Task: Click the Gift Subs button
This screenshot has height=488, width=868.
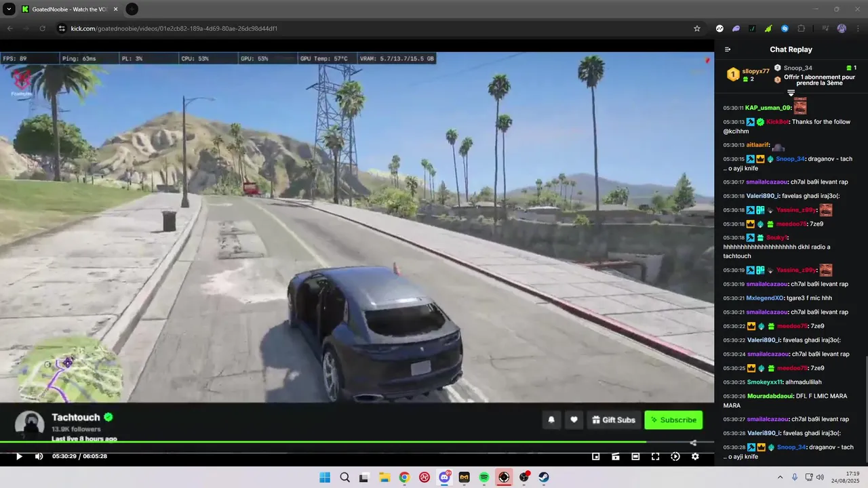Action: 614,420
